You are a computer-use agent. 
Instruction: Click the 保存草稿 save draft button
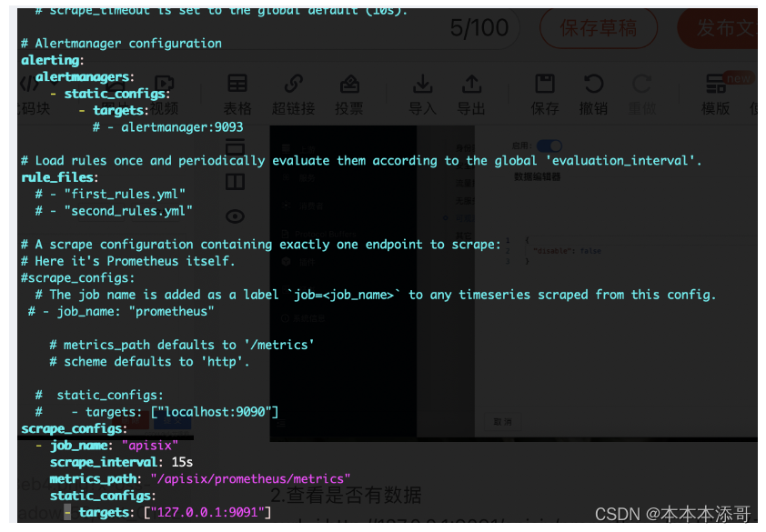tap(599, 28)
